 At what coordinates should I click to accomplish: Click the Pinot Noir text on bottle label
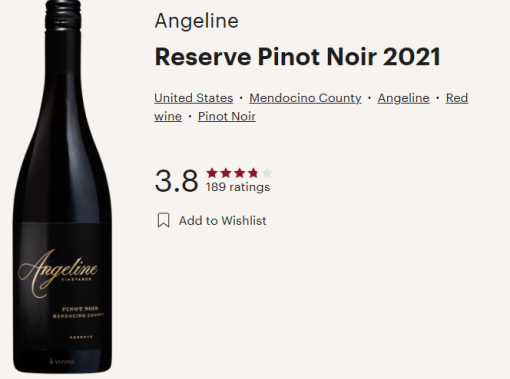(x=80, y=309)
